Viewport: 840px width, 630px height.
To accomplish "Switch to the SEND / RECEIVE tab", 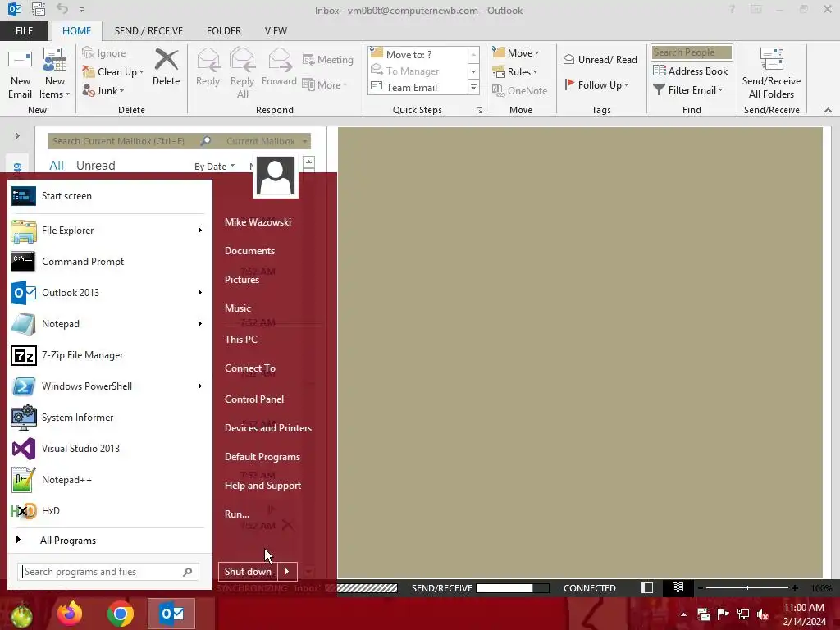I will (148, 31).
